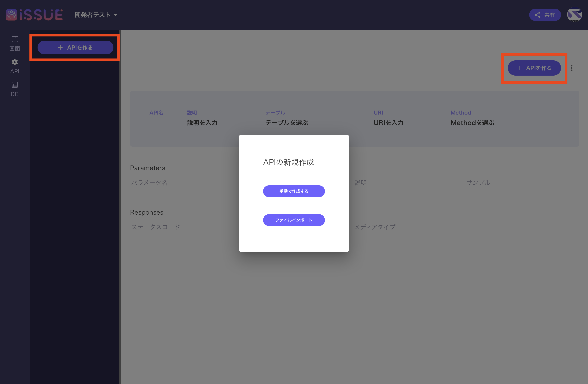This screenshot has height=384, width=588.
Task: Open the three-dot more options menu
Action: (x=572, y=68)
